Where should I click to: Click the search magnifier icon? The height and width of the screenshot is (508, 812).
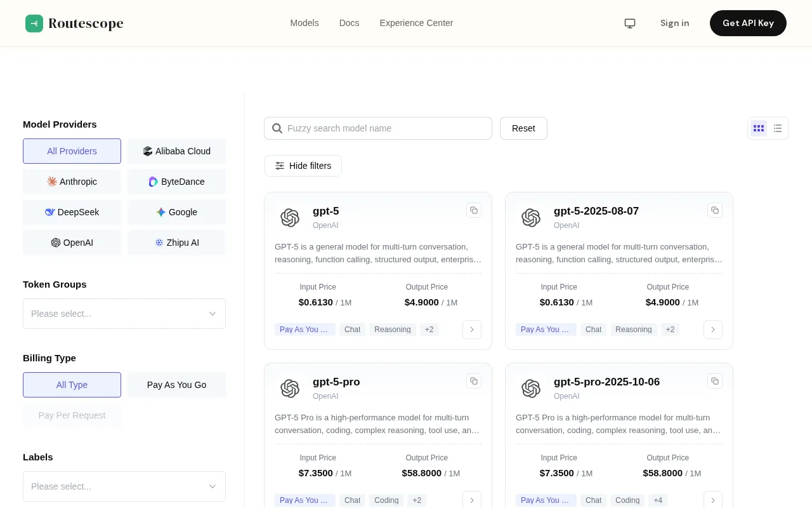pyautogui.click(x=277, y=128)
